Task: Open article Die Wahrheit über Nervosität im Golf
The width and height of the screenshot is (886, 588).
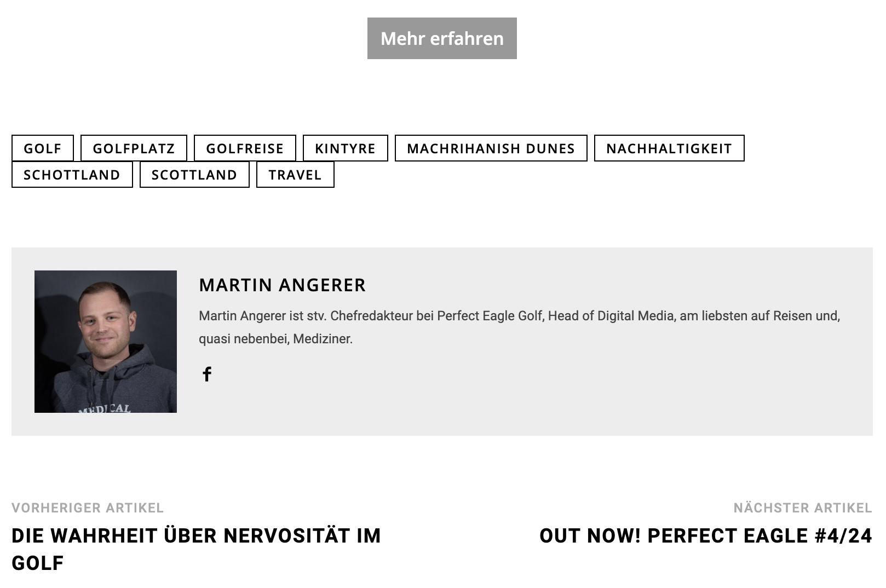Action: [196, 549]
